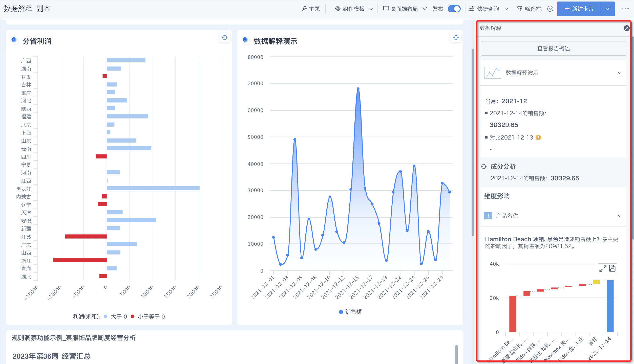Click the orange warning icon beside 对比2021-12-13
The image size is (634, 364).
click(x=538, y=138)
